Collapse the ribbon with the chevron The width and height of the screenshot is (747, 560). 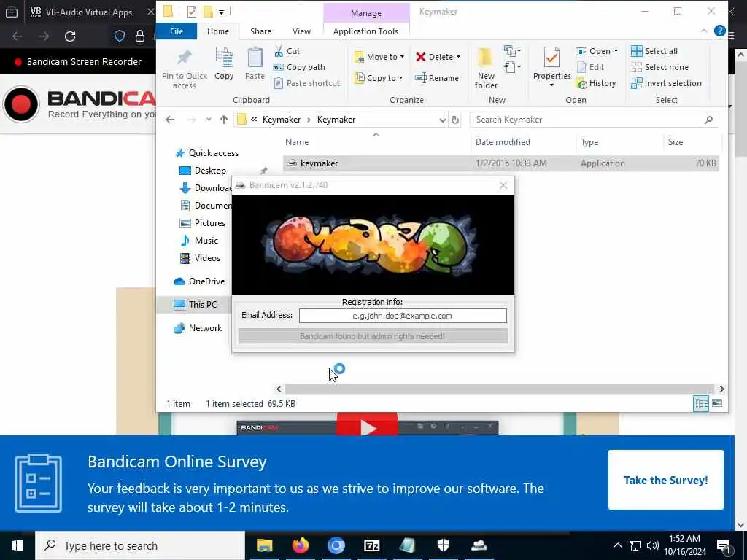click(704, 31)
